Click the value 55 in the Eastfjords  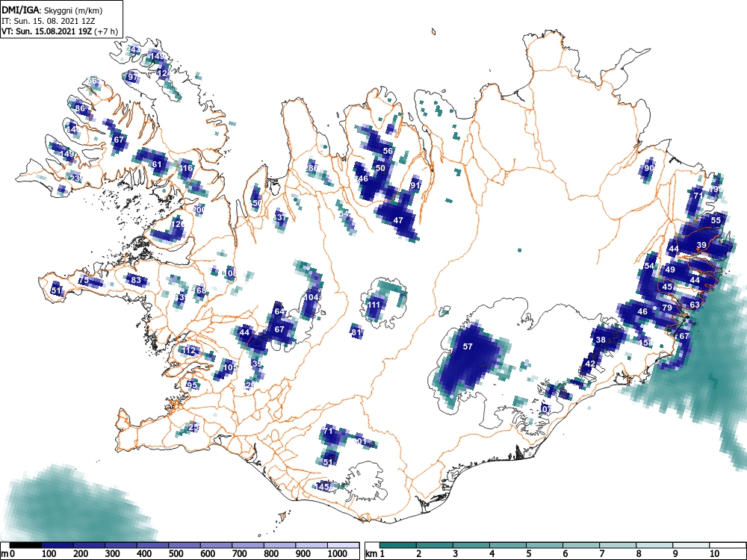(x=716, y=220)
